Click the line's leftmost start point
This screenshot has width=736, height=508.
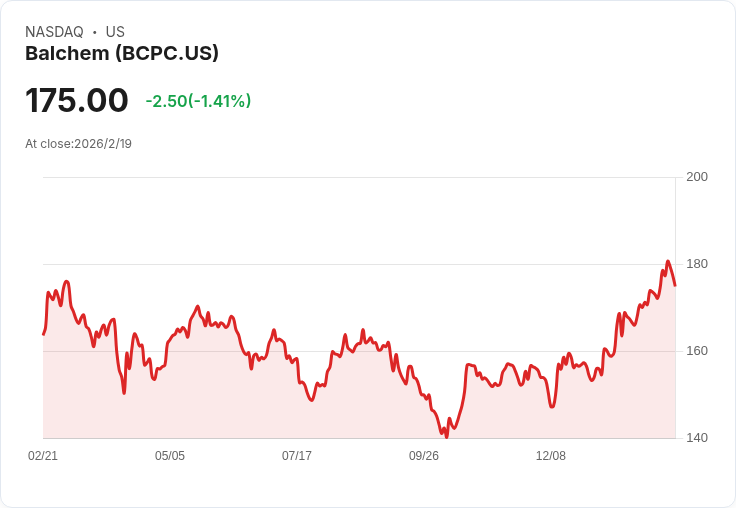[x=44, y=334]
